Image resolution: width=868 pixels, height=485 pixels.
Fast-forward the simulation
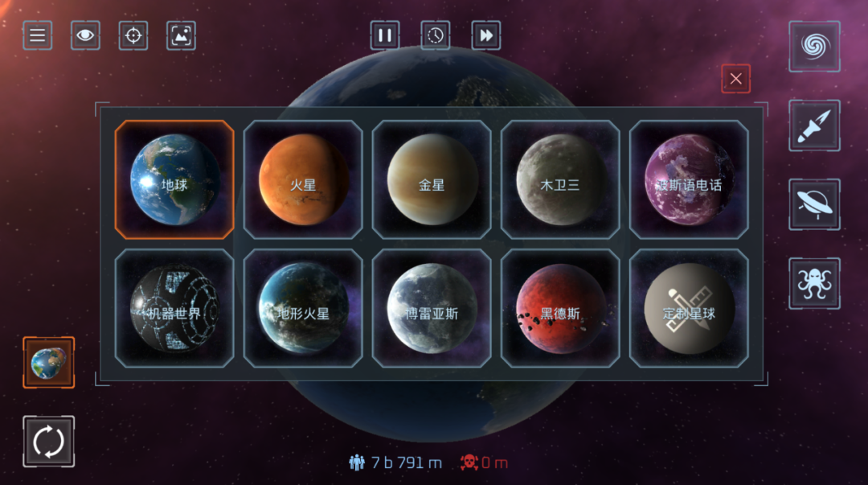pyautogui.click(x=486, y=35)
